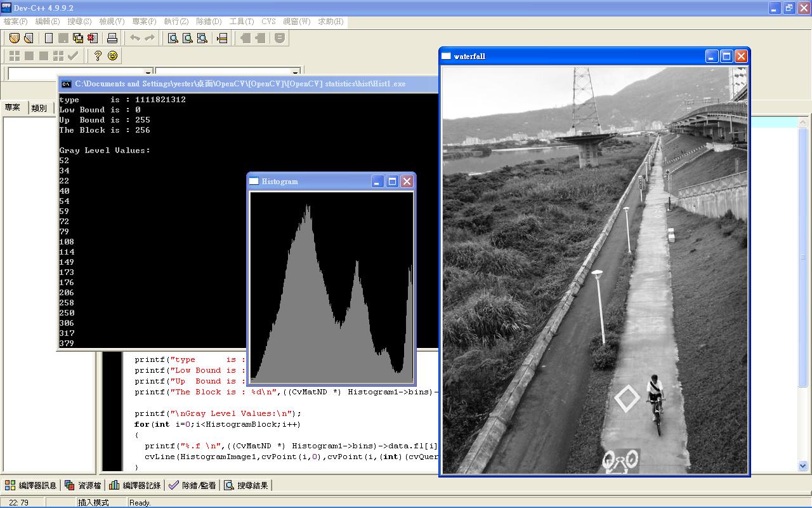Click the Redo arrow icon
This screenshot has height=508, width=812.
[150, 38]
